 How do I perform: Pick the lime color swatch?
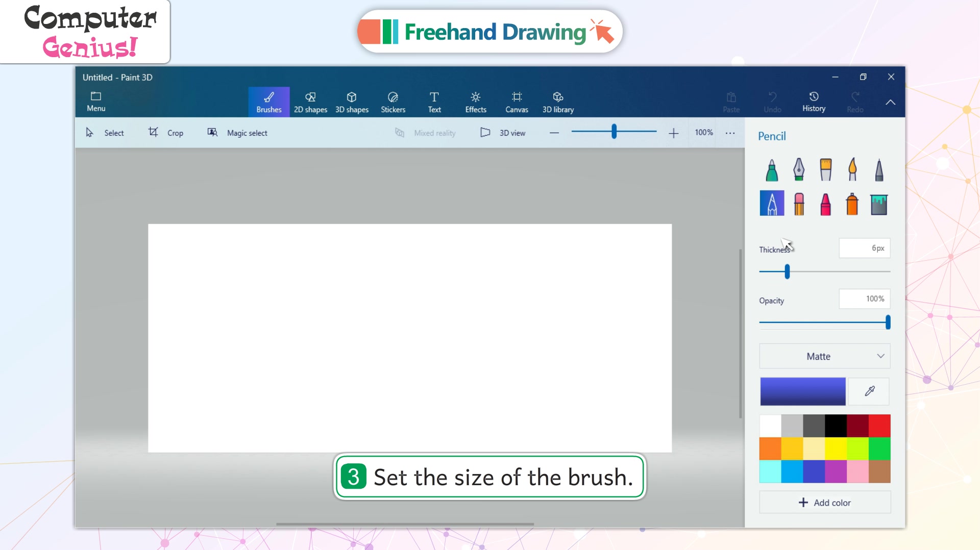point(857,448)
